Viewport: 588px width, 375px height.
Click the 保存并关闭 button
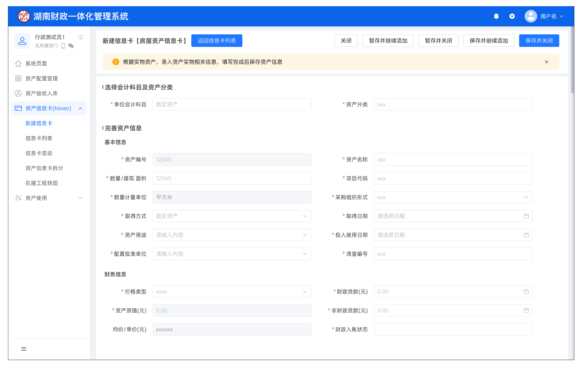tap(539, 41)
